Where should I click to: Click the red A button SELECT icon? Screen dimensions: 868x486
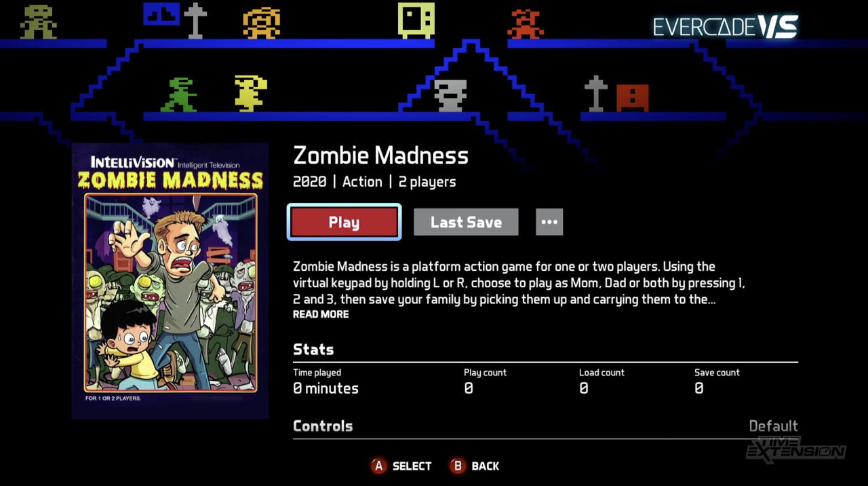tap(378, 466)
